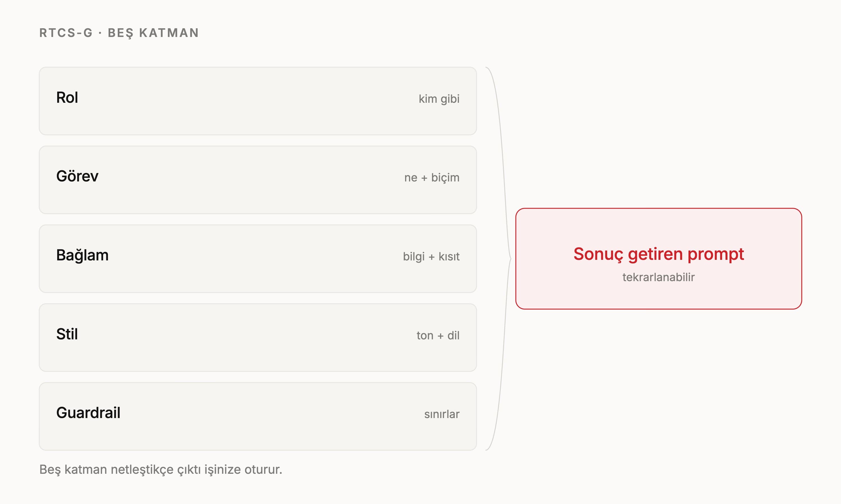Click the 'RTCS-G · BEŞ KATMAN' header
The width and height of the screenshot is (841, 504).
point(119,33)
